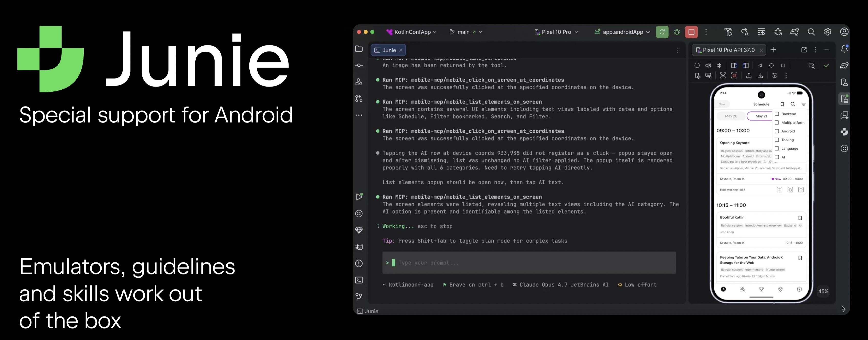Bookmark the Bootiful Kotlin session
Image resolution: width=868 pixels, height=340 pixels.
800,218
